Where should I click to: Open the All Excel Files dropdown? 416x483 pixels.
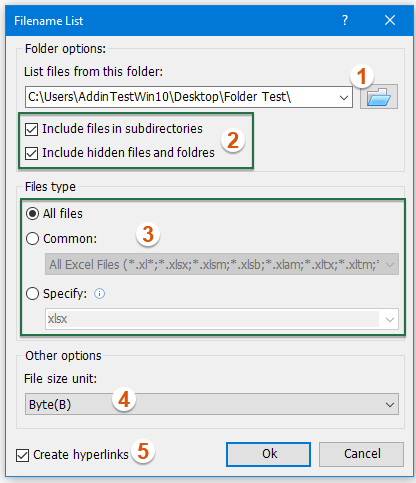pyautogui.click(x=222, y=264)
